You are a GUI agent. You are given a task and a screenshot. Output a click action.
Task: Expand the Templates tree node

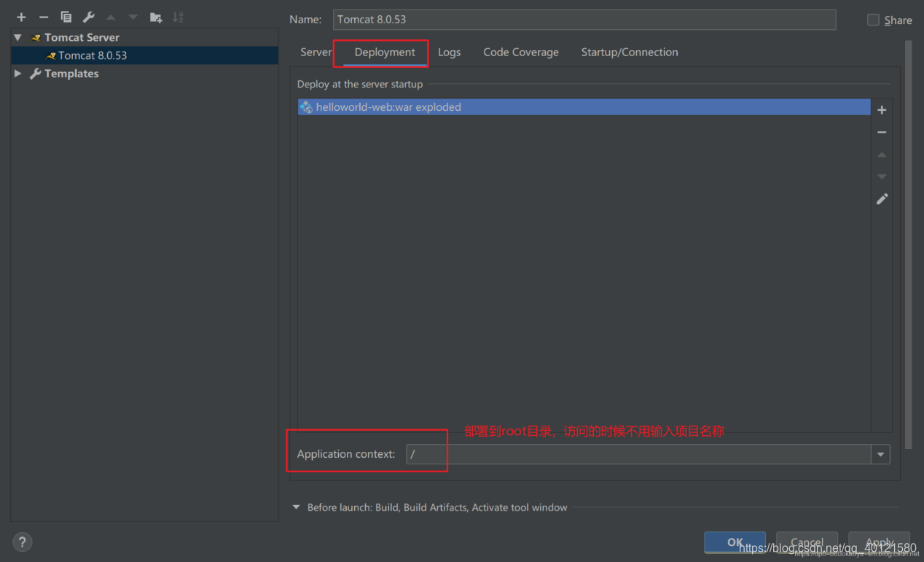[18, 74]
